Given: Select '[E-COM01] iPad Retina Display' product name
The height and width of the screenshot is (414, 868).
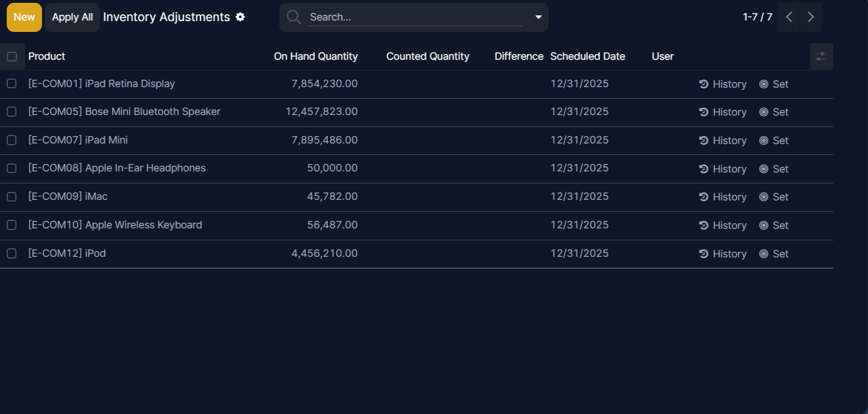Looking at the screenshot, I should (x=101, y=84).
